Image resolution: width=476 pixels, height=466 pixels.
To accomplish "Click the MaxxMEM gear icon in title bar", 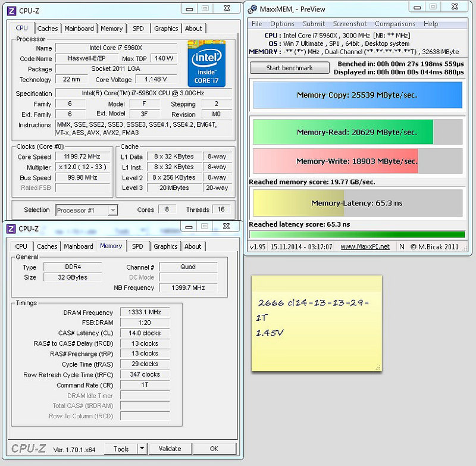I will [x=252, y=10].
